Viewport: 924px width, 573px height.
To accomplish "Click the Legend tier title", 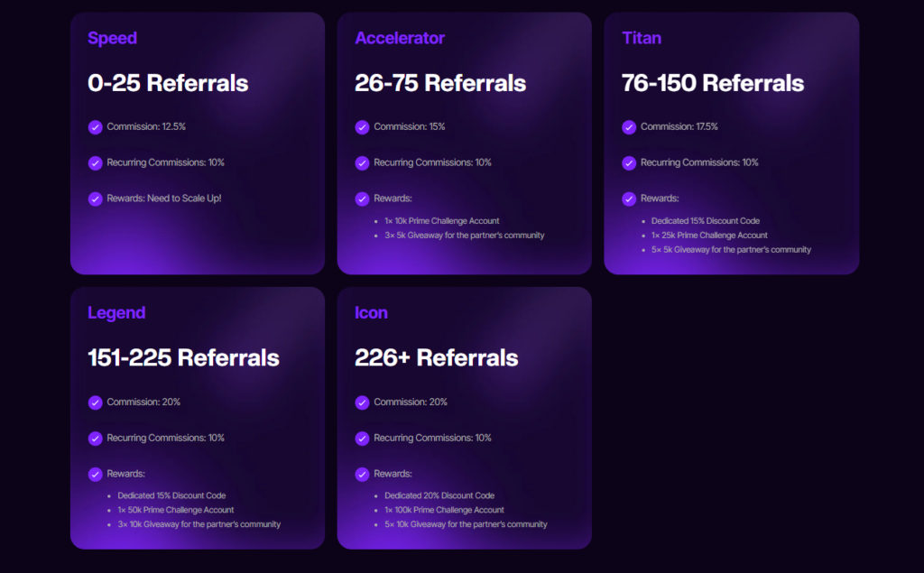I will (116, 313).
